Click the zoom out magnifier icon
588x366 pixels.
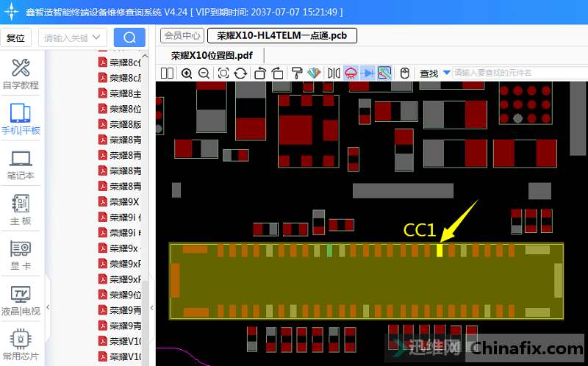[x=204, y=73]
